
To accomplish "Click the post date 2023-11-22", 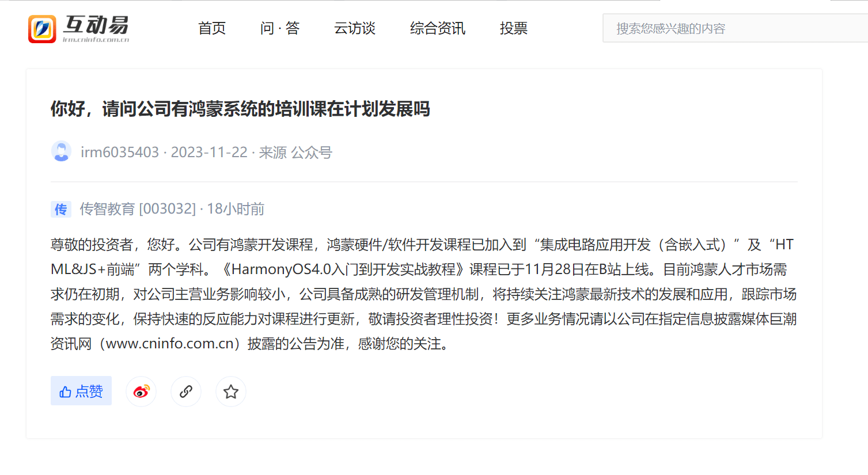I will [x=209, y=152].
